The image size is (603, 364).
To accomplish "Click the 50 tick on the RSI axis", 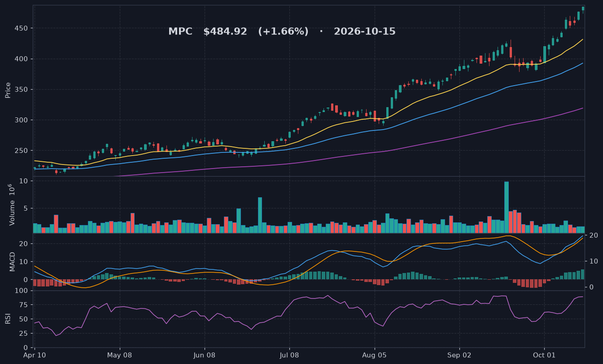I will (x=24, y=319).
